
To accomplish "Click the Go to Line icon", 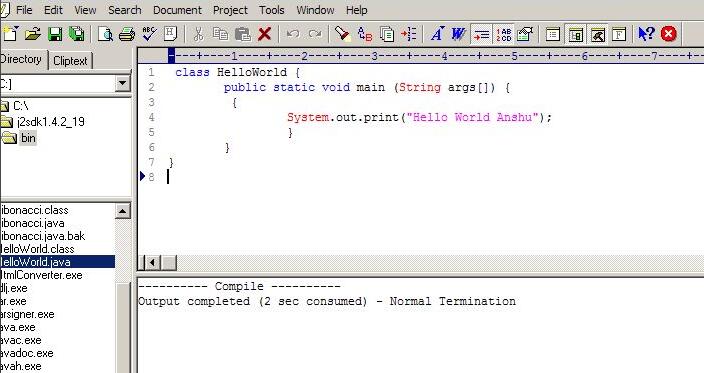I will pos(409,34).
